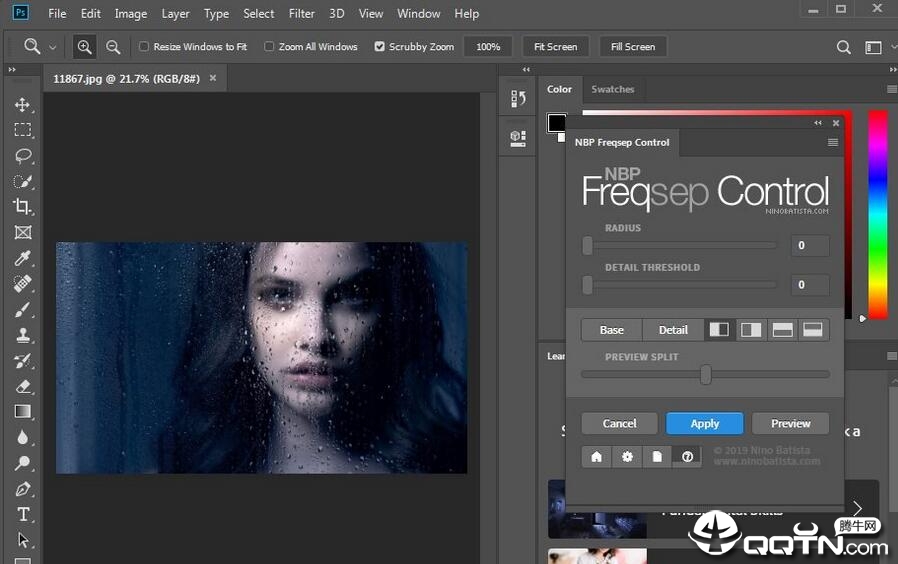Select the Eraser tool
This screenshot has height=564, width=898.
(x=22, y=386)
